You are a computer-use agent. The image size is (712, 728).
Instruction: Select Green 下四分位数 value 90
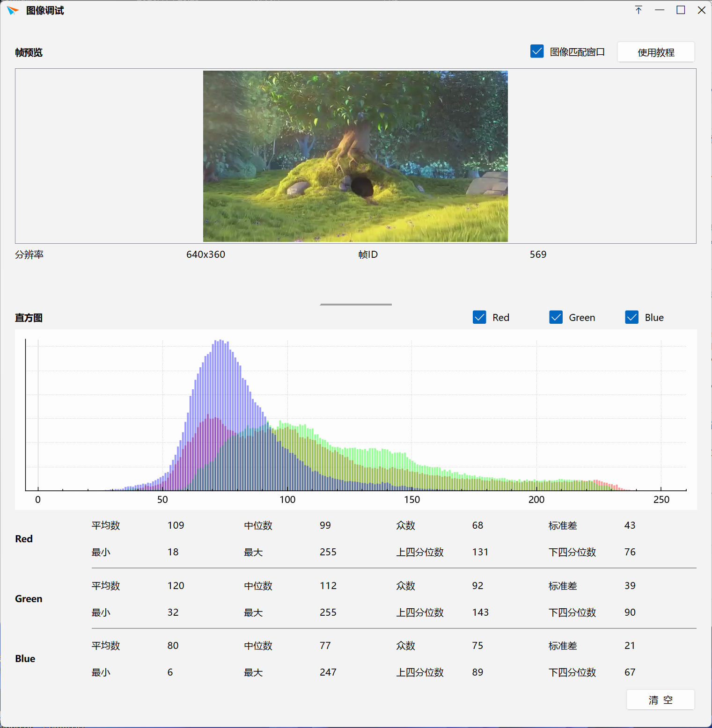point(630,612)
